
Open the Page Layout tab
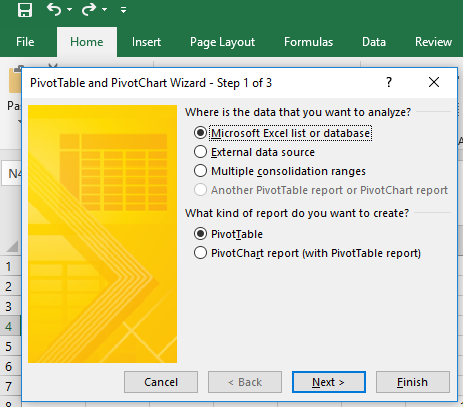[222, 42]
